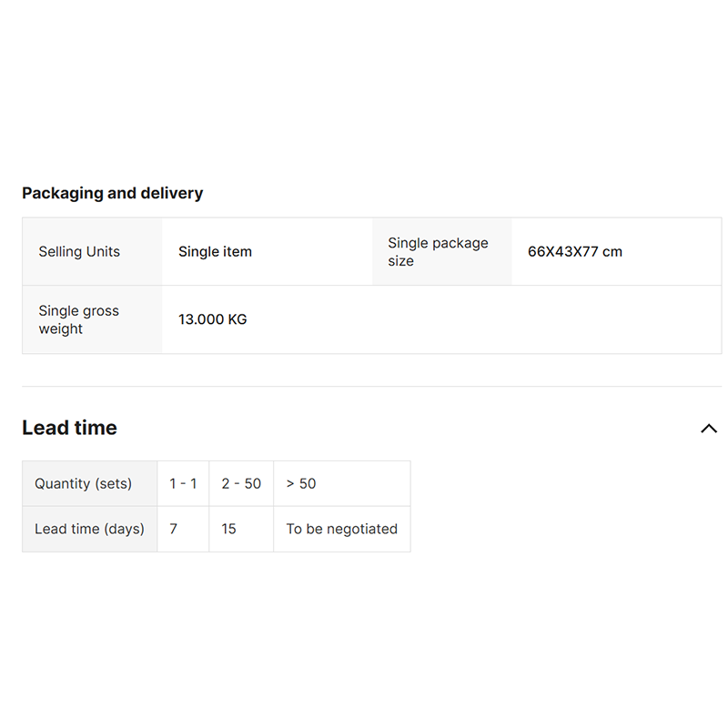Click the Packaging and delivery heading
This screenshot has width=728, height=728.
(x=112, y=193)
